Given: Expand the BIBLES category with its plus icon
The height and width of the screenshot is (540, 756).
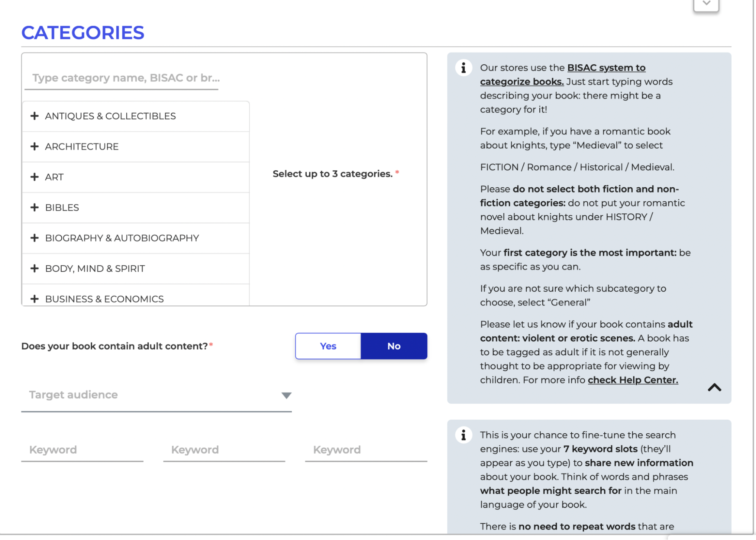Looking at the screenshot, I should 35,207.
